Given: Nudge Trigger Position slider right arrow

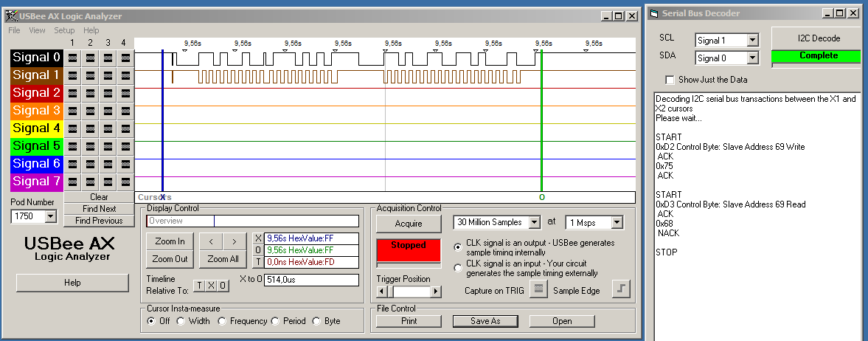Looking at the screenshot, I should point(437,291).
